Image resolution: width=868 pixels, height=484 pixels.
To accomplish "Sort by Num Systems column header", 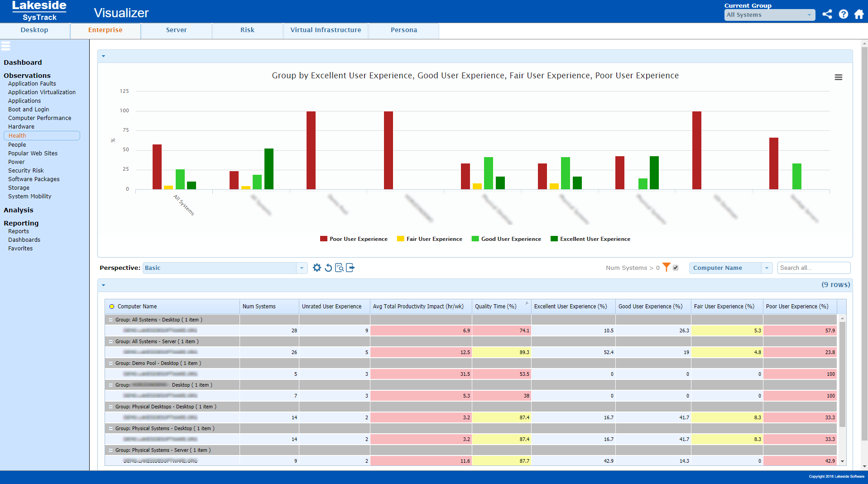I will (269, 307).
